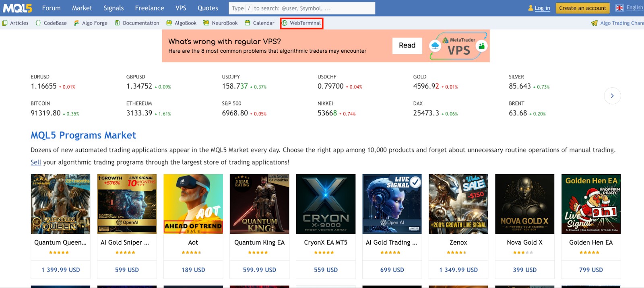Click the USDJPY quote
The width and height of the screenshot is (644, 288).
coord(244,82)
